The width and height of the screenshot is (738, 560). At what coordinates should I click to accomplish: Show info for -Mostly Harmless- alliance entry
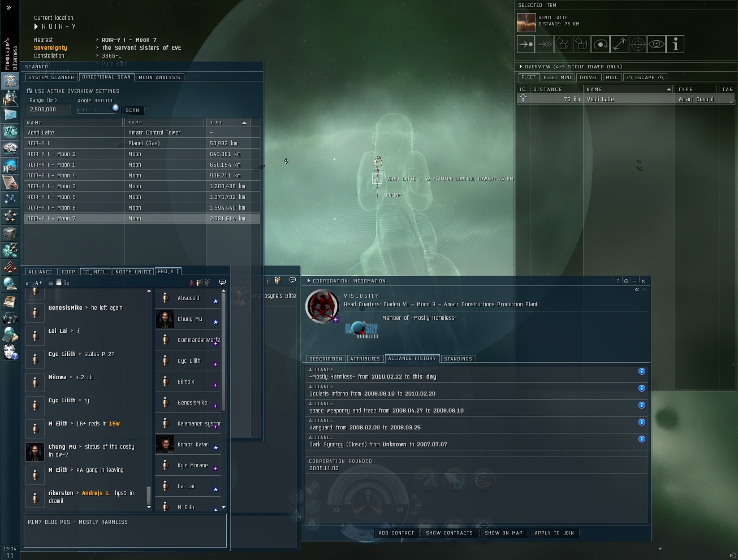point(642,371)
